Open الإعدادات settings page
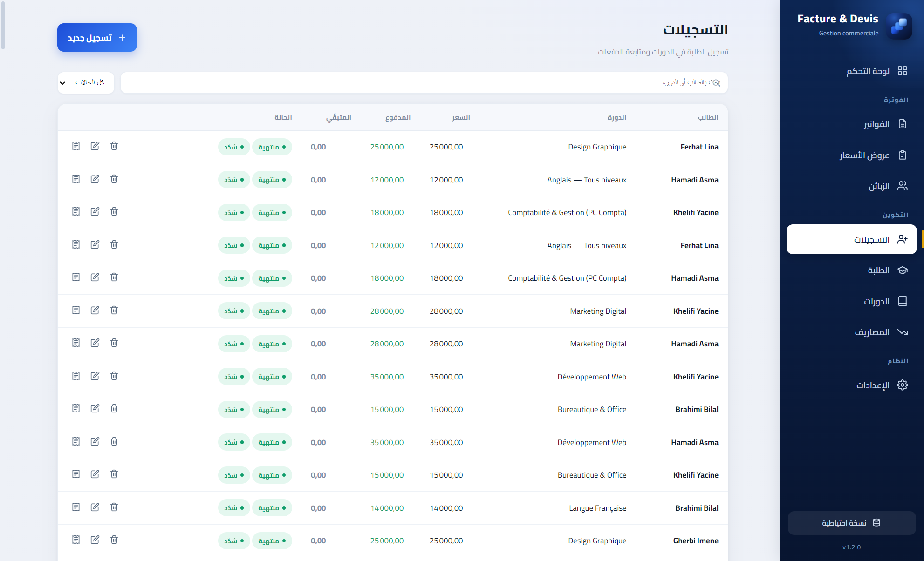924x561 pixels. coord(851,385)
